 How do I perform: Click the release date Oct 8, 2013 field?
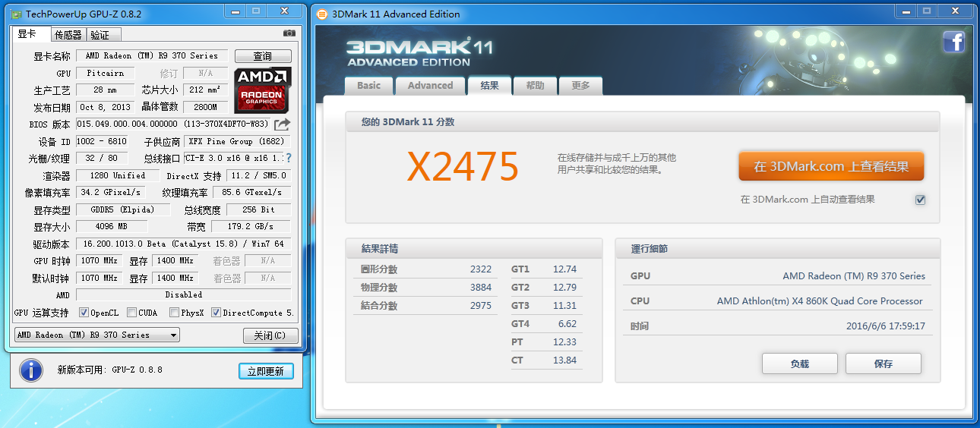tap(106, 108)
